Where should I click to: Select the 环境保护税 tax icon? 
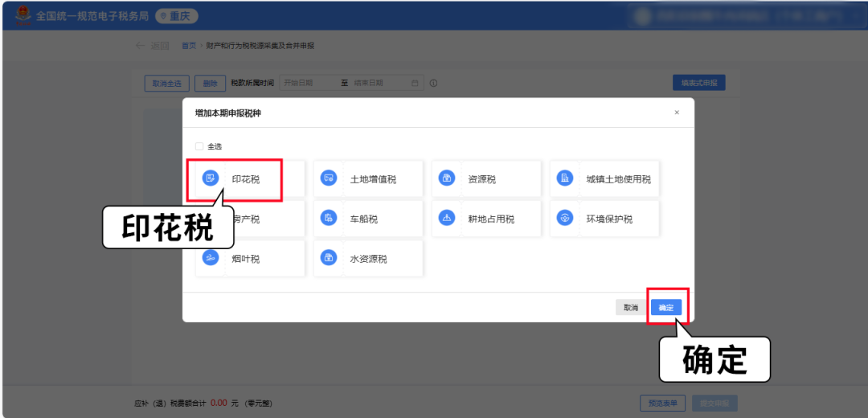(564, 218)
